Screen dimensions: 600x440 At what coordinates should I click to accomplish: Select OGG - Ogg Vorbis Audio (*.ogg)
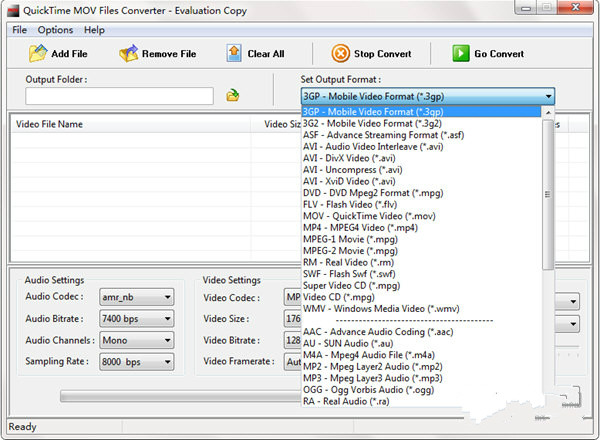click(421, 389)
